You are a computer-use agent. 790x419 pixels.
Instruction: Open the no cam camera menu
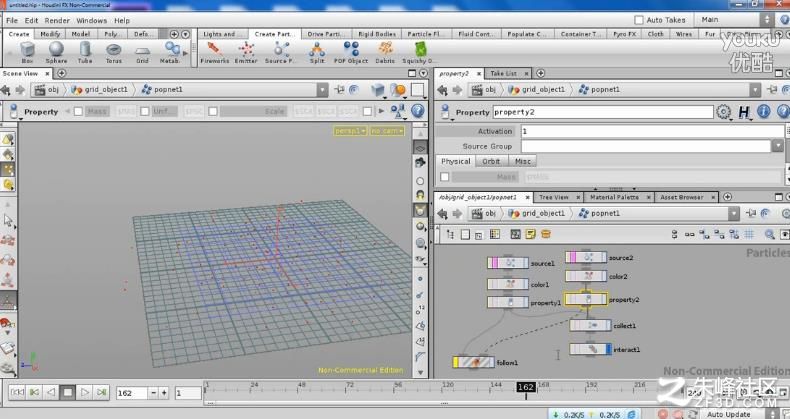pos(387,131)
